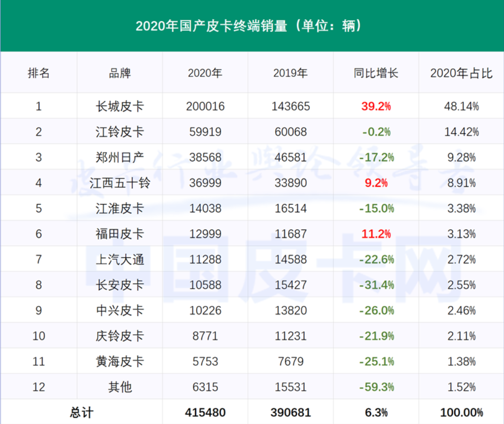Select the value 59919

[x=205, y=132]
